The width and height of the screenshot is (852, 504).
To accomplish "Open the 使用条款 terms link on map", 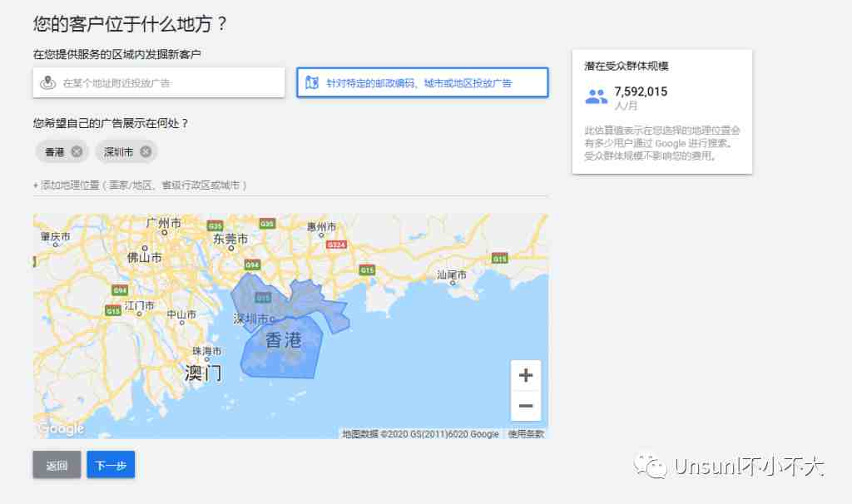I will coord(526,434).
